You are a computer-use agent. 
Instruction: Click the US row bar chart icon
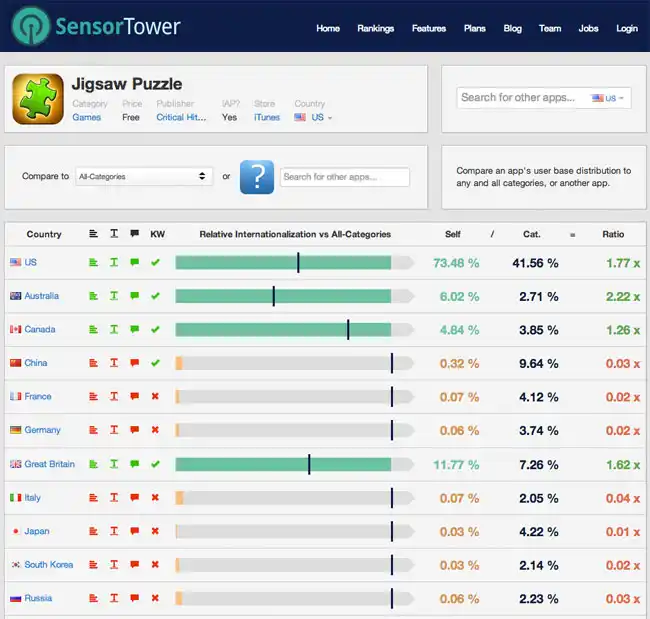94,262
